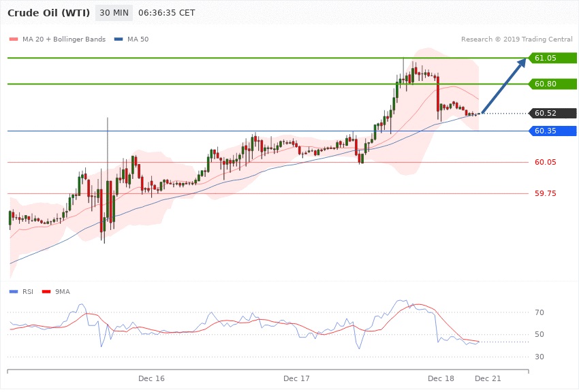The height and width of the screenshot is (392, 579).
Task: Select the blue 60.35 pivot price tag
Action: 552,131
